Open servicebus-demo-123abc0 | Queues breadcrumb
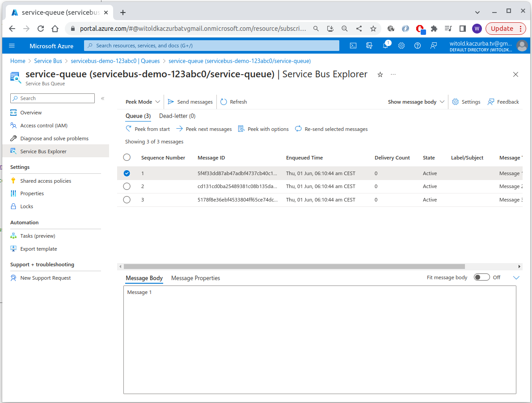The width and height of the screenshot is (532, 403). pos(115,61)
